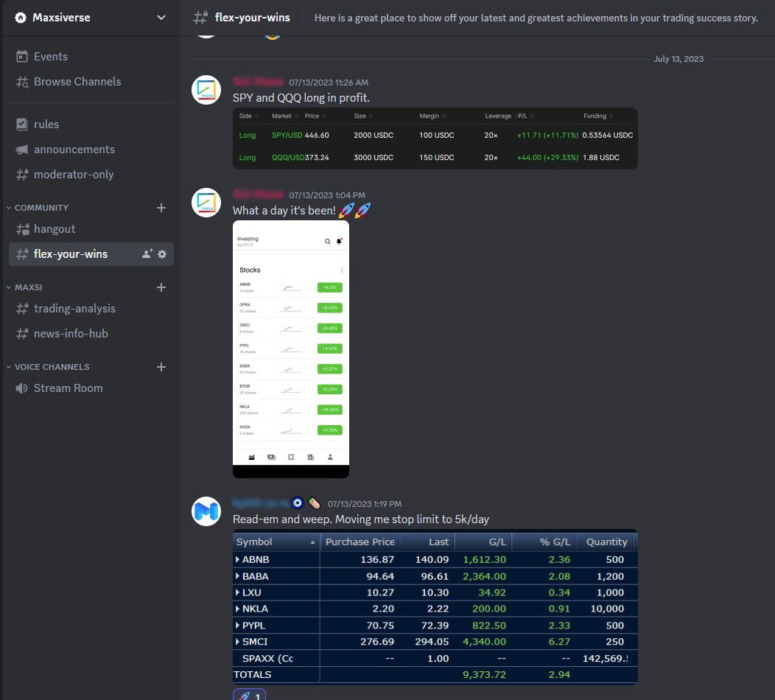Click the moderator-only channel name
The image size is (775, 700).
74,175
